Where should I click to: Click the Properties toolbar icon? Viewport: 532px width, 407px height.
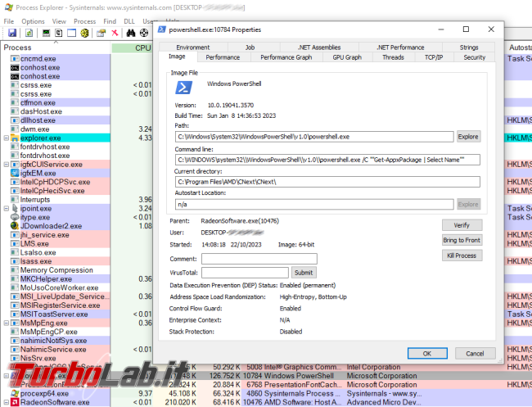coord(101,33)
